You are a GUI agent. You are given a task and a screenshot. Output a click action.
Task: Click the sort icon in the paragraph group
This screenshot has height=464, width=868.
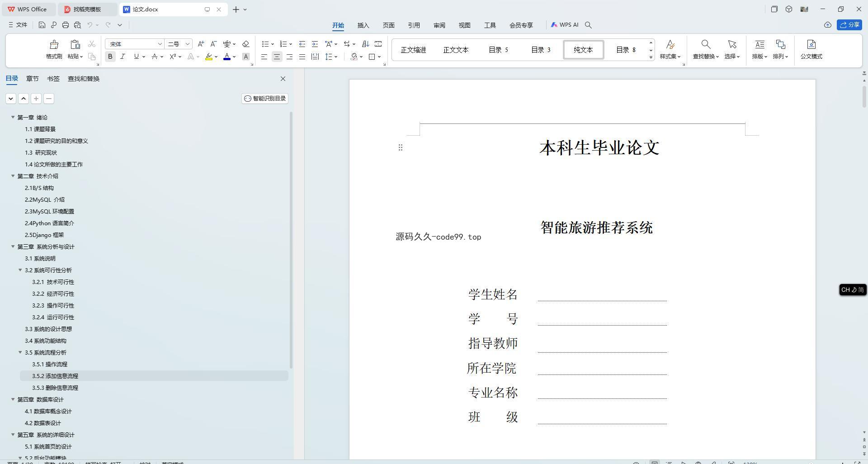(x=366, y=44)
